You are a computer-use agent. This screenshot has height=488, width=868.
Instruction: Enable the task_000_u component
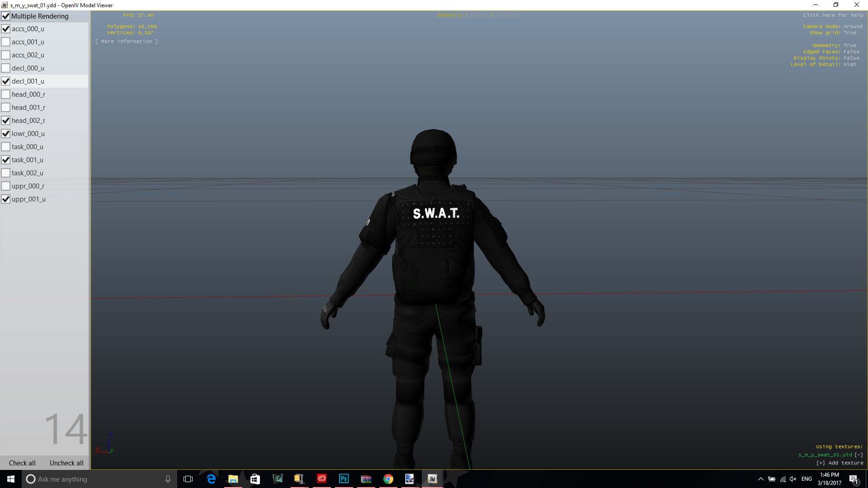6,147
